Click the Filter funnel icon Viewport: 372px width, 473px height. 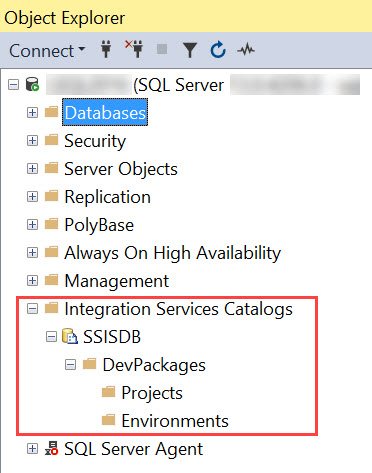(190, 50)
